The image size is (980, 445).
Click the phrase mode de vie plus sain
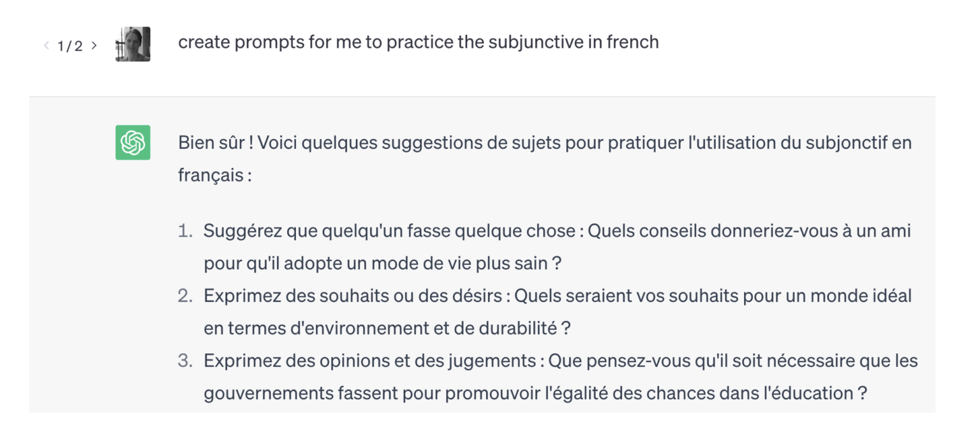coord(461,262)
